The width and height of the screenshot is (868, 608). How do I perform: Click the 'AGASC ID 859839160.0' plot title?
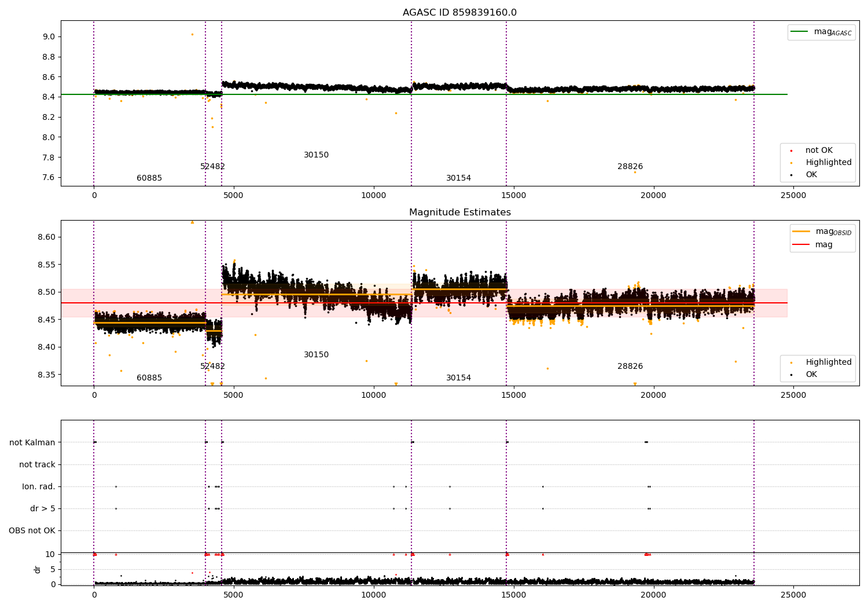point(460,13)
